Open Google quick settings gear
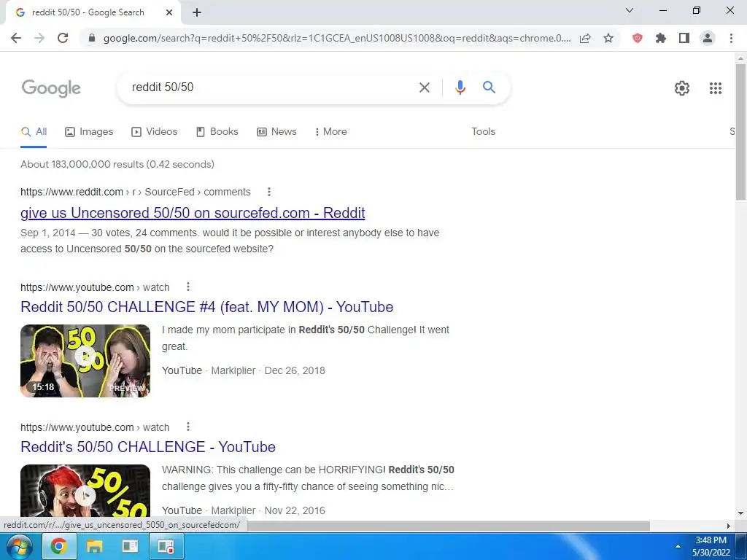747x560 pixels. click(x=682, y=88)
